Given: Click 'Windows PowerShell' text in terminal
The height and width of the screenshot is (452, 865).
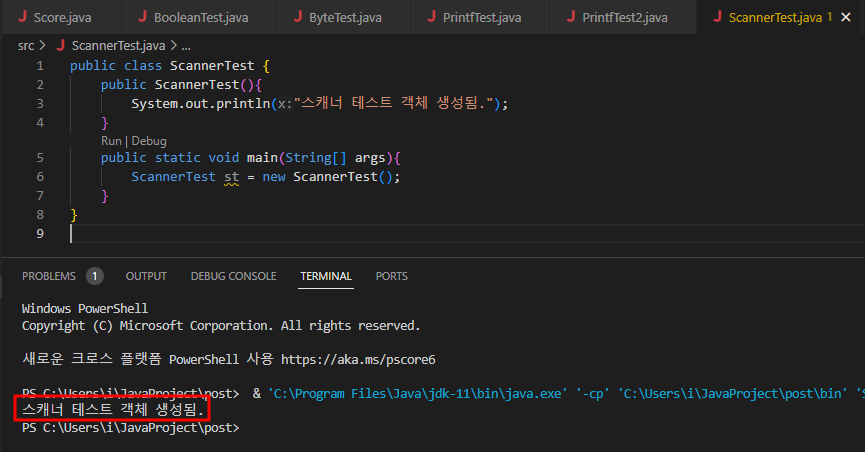Looking at the screenshot, I should click(x=85, y=309).
